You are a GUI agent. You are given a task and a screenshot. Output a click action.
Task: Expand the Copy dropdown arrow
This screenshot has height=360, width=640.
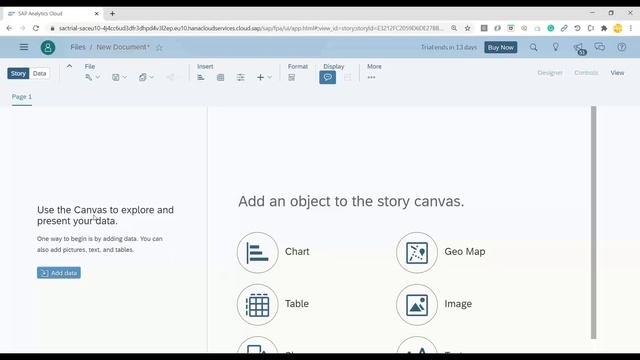pyautogui.click(x=152, y=77)
